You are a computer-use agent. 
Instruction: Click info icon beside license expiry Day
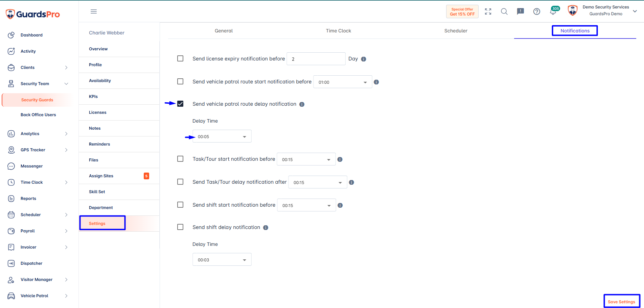pos(364,59)
